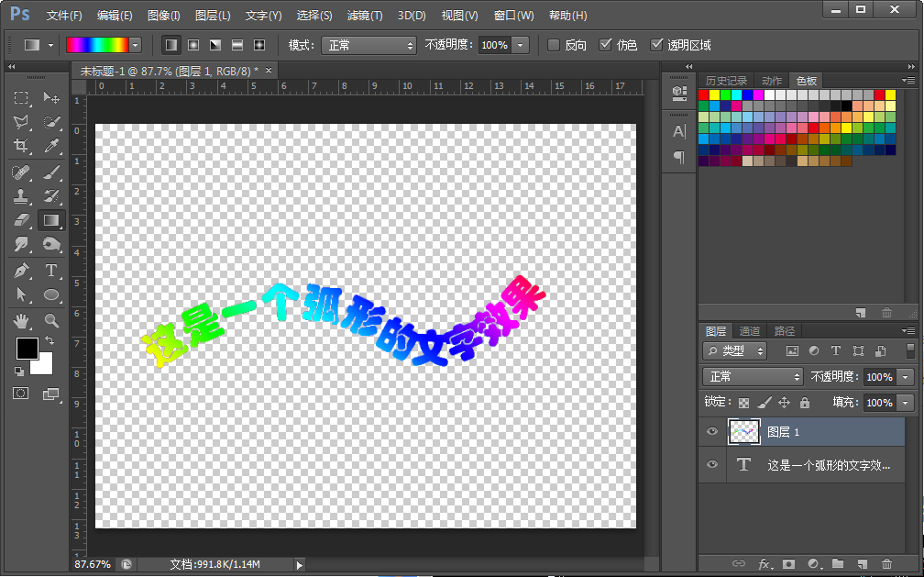Screen dimensions: 924x577
Task: Toggle Quick Mask mode
Action: [x=20, y=393]
